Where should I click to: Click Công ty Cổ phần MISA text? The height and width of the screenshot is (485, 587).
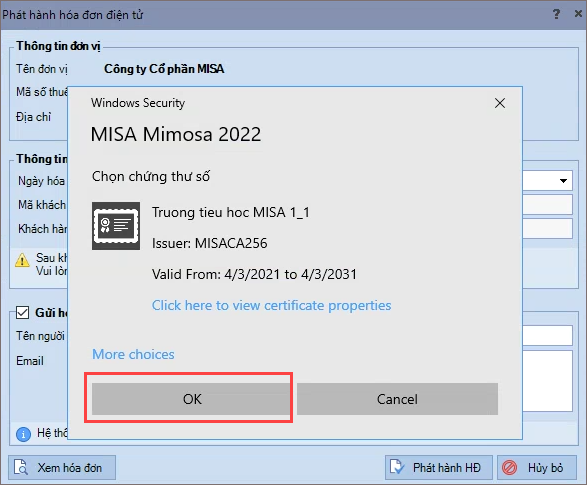pyautogui.click(x=164, y=69)
